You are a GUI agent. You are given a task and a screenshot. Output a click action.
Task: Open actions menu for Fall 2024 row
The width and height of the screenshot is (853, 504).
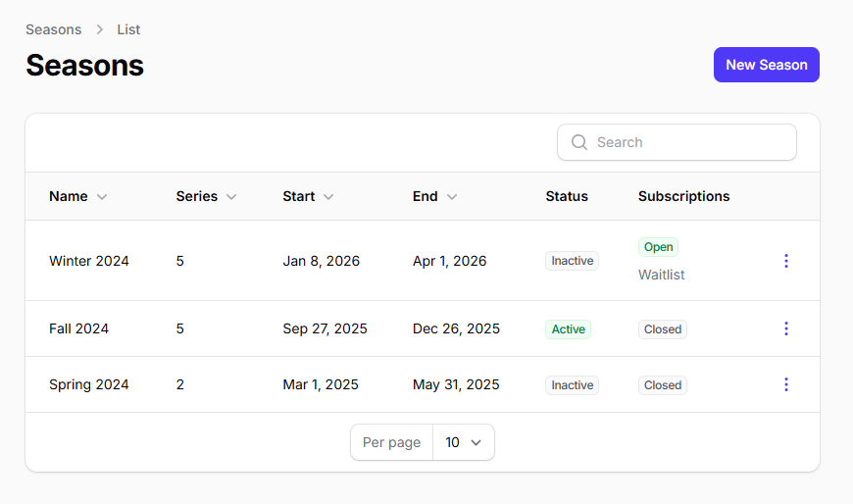coord(785,328)
